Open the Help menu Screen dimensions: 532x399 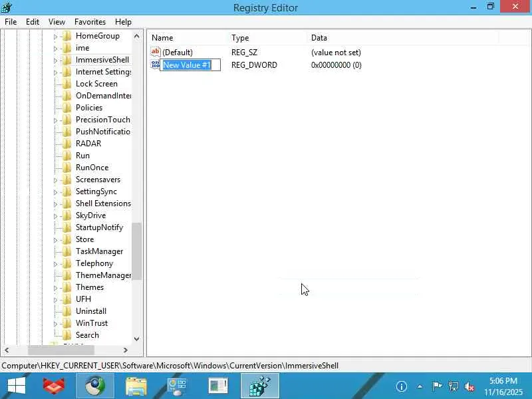click(x=123, y=22)
